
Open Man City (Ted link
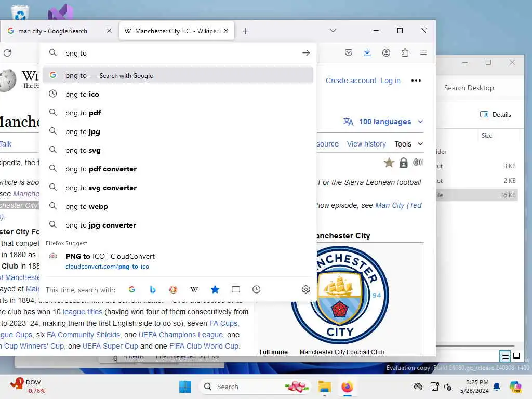tap(398, 205)
